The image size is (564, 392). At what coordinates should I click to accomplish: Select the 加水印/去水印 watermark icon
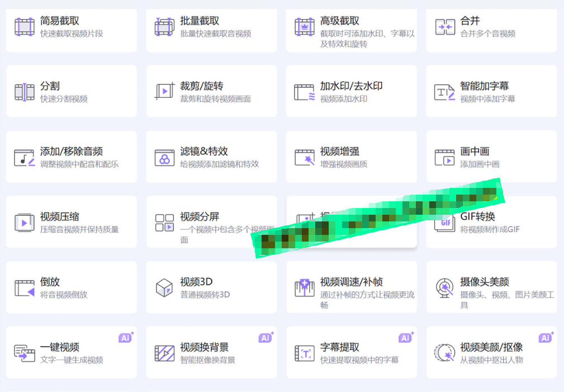tap(304, 92)
